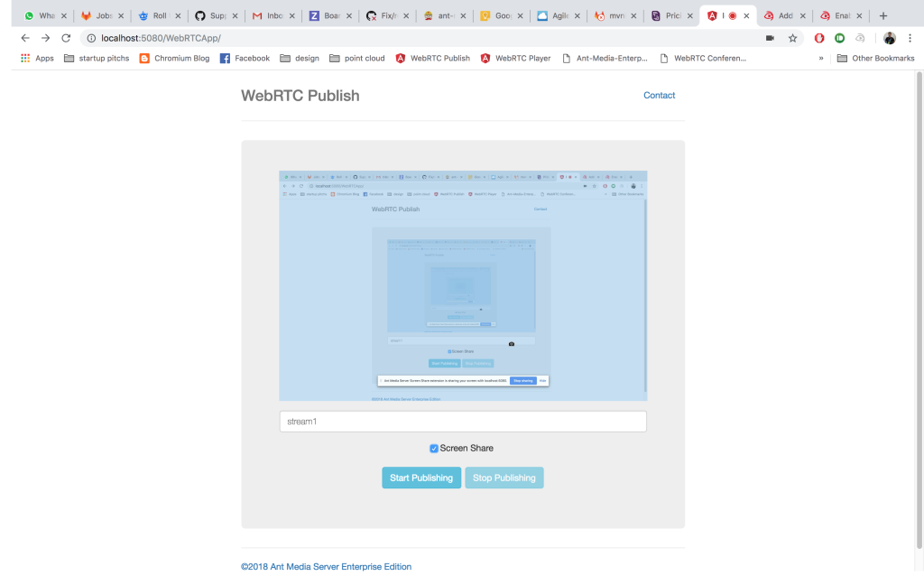Viewport: 924px width, 585px height.
Task: Click the back navigation arrow
Action: [x=23, y=38]
